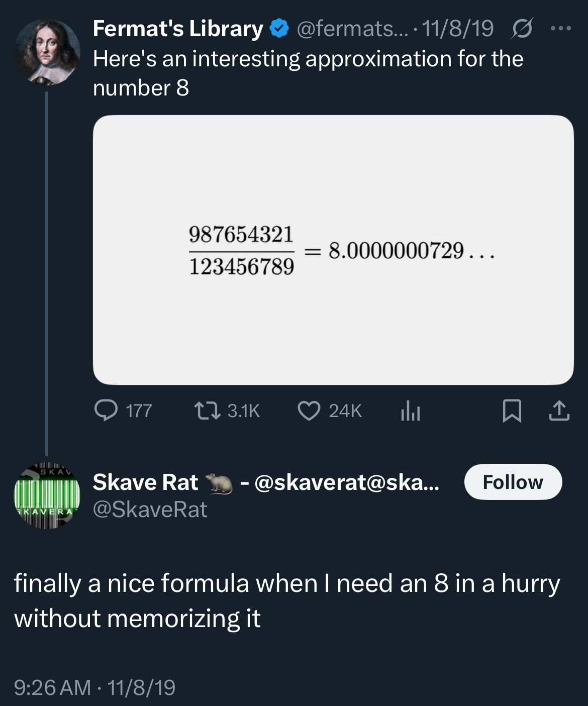This screenshot has width=588, height=706.
Task: Open Skave Rat barcode avatar
Action: pyautogui.click(x=47, y=496)
